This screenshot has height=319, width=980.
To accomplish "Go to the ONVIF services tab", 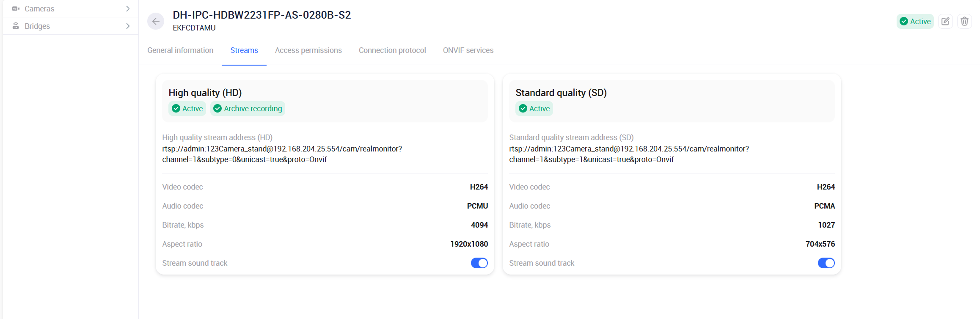I will [468, 50].
